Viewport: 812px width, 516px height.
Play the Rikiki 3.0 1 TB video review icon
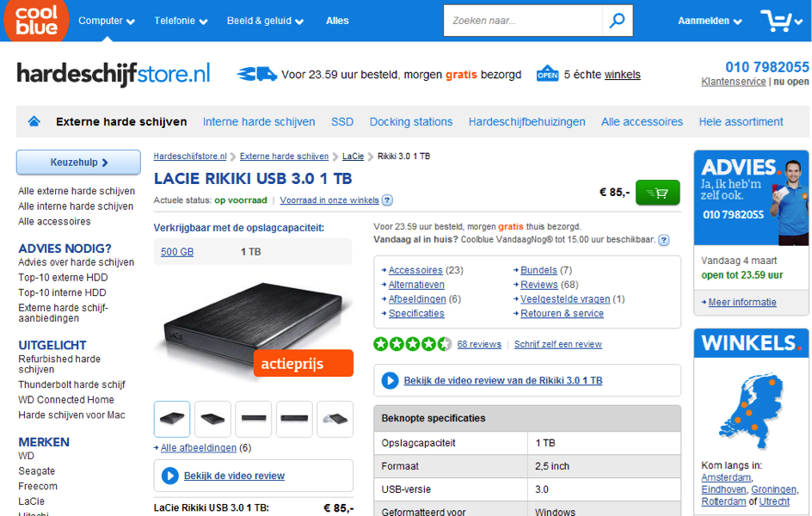pos(390,380)
